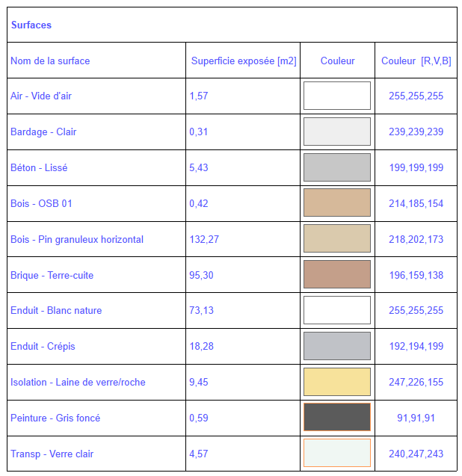Click the Couleur [R,V,B] column header

coord(416,61)
